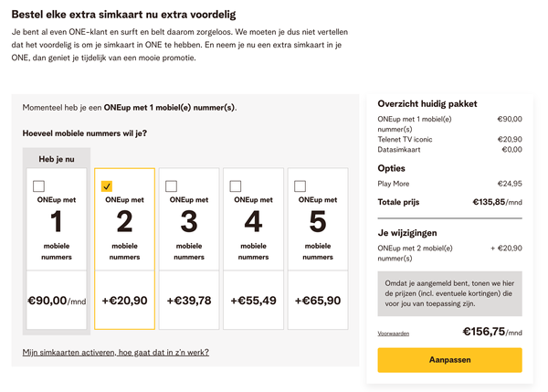Click the 'Overzicht huidig pakket' heading

coord(427,104)
